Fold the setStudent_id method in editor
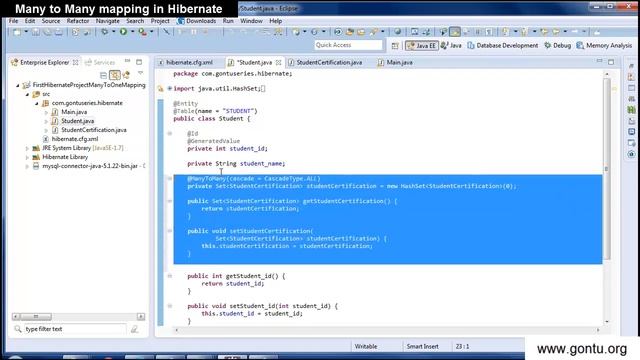Image resolution: width=640 pixels, height=360 pixels. pos(170,306)
